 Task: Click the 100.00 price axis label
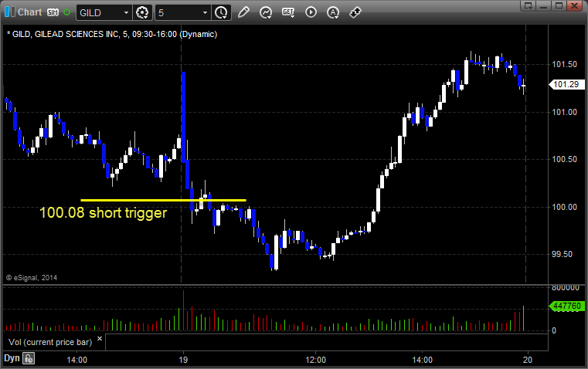point(564,207)
